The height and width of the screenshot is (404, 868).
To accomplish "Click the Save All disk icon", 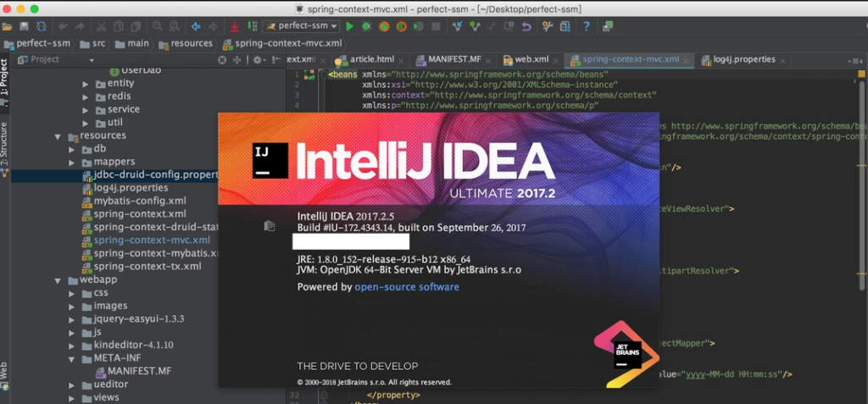I will pyautogui.click(x=24, y=26).
